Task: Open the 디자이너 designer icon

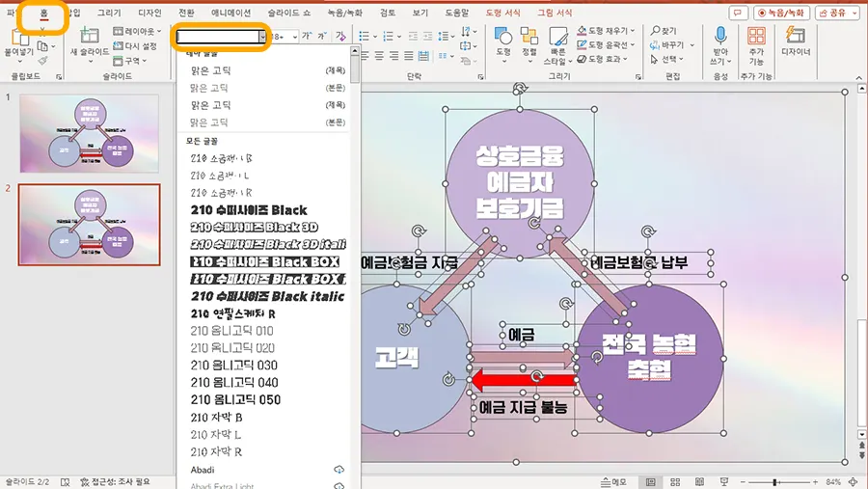Action: click(796, 35)
